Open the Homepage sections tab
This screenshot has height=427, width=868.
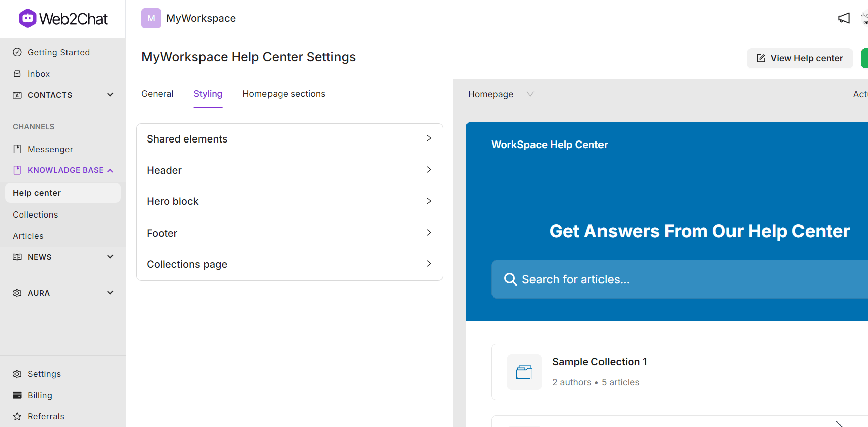(284, 94)
